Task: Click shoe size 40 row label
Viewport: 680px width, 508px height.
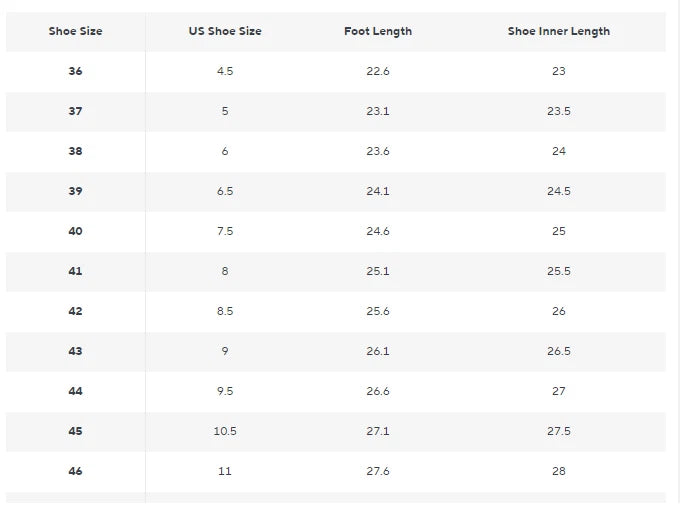Action: tap(75, 231)
